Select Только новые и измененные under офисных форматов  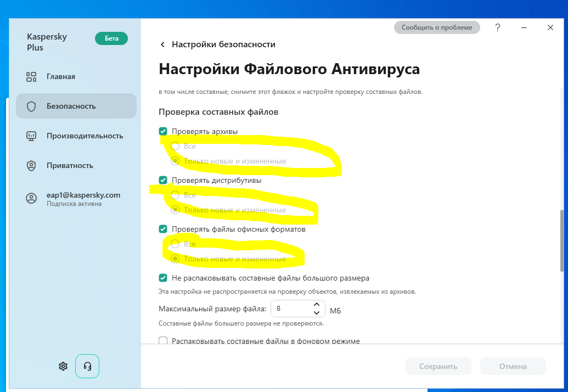pyautogui.click(x=175, y=259)
